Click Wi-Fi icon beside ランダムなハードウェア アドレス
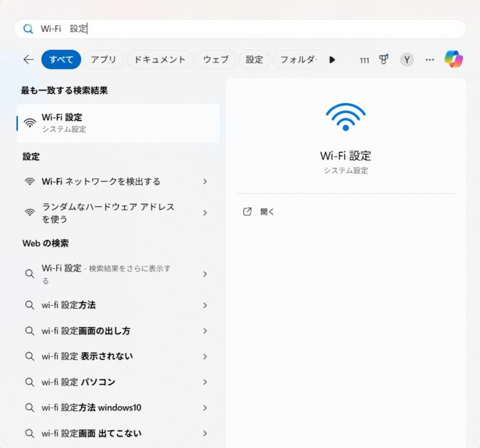Image resolution: width=480 pixels, height=448 pixels. pos(30,213)
